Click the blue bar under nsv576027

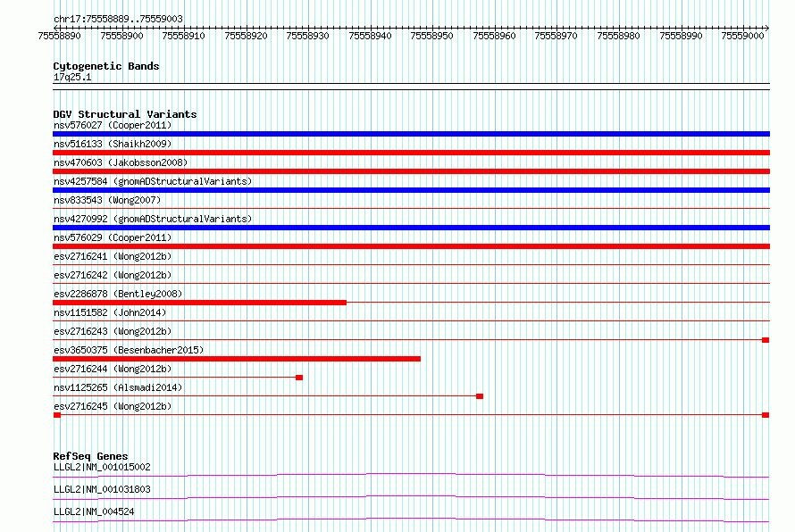(411, 134)
